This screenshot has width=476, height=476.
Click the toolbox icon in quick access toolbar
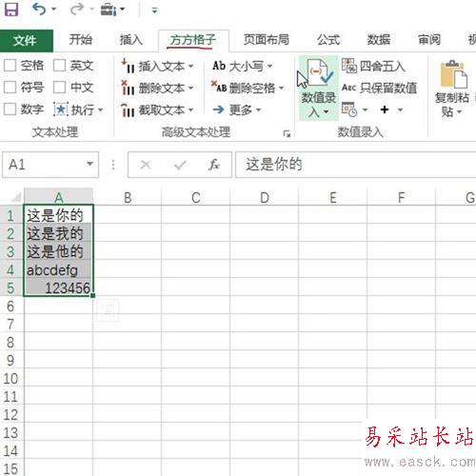click(109, 10)
